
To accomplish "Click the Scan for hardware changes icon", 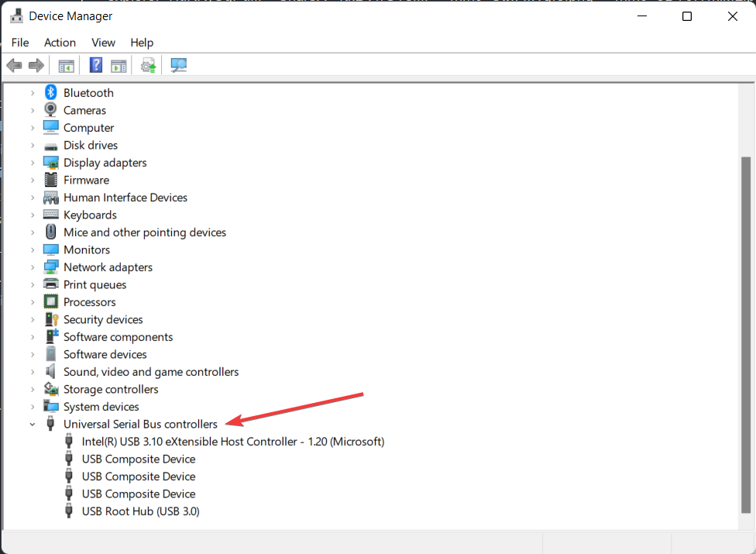I will point(179,65).
